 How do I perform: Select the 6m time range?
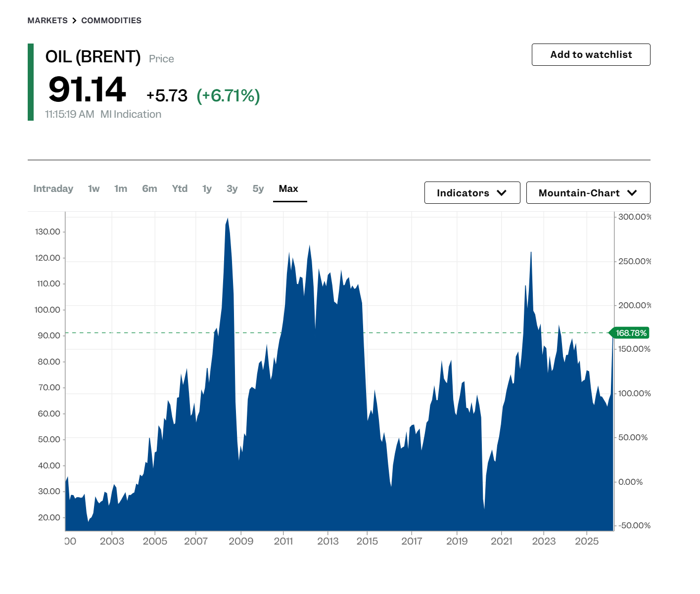(149, 188)
